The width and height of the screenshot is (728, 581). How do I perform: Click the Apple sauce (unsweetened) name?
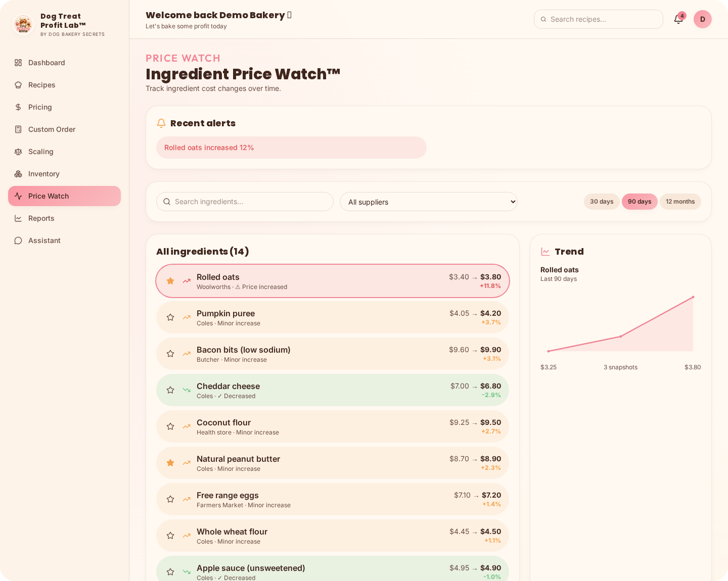tap(251, 568)
